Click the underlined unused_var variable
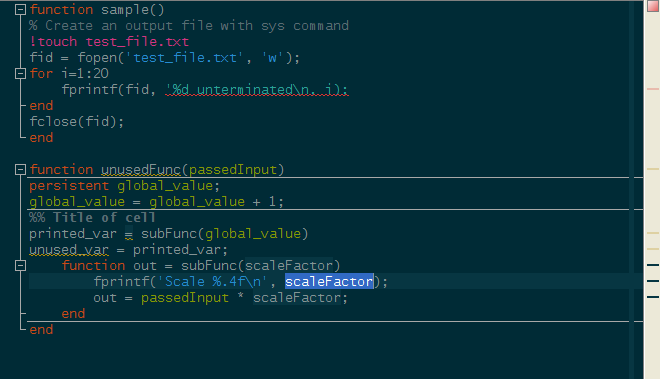The image size is (660, 379). point(69,250)
